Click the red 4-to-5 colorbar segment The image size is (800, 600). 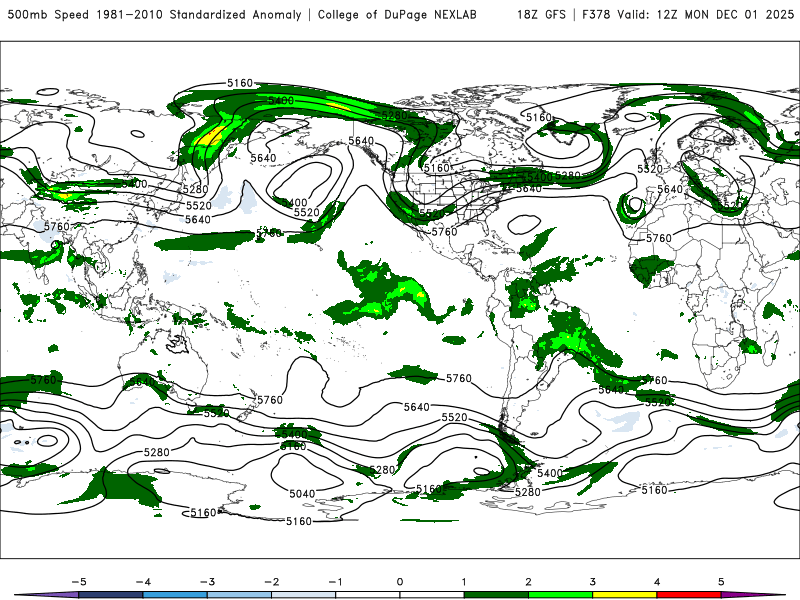pos(689,595)
